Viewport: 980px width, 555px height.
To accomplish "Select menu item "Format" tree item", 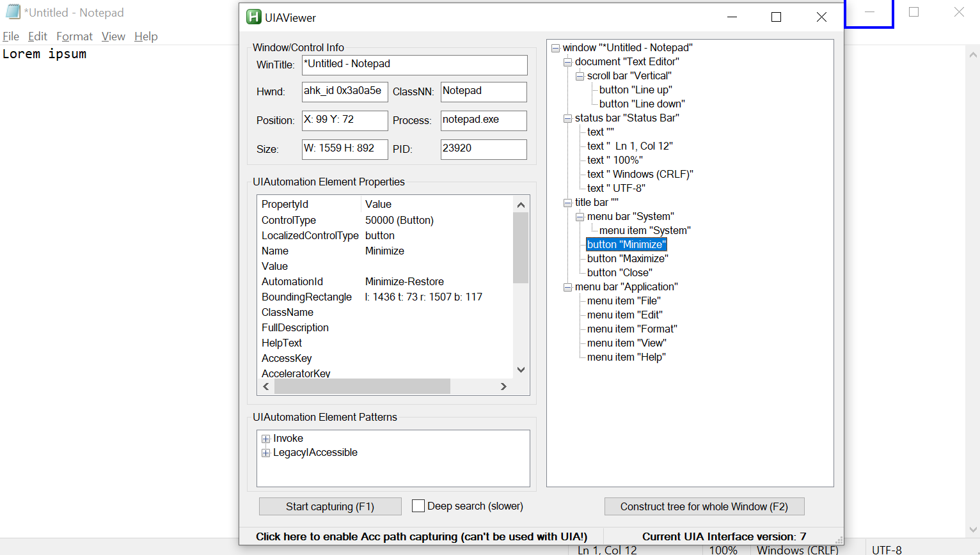I will tap(632, 329).
